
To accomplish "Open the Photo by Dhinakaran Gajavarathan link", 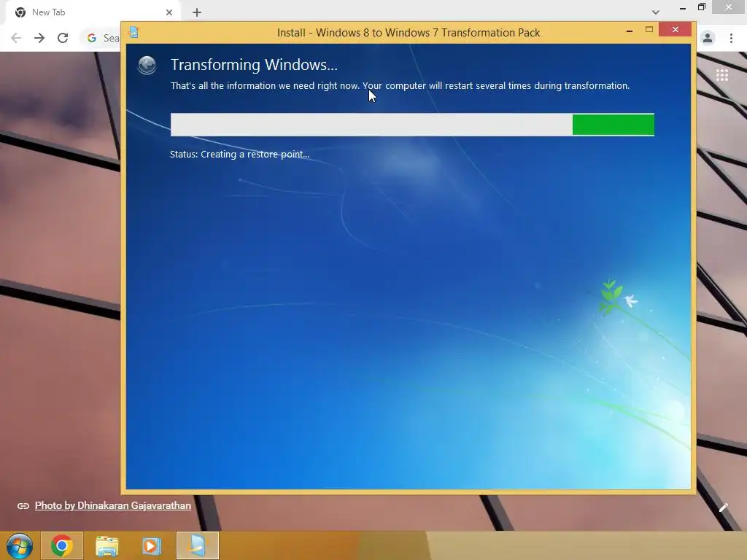I will 113,506.
